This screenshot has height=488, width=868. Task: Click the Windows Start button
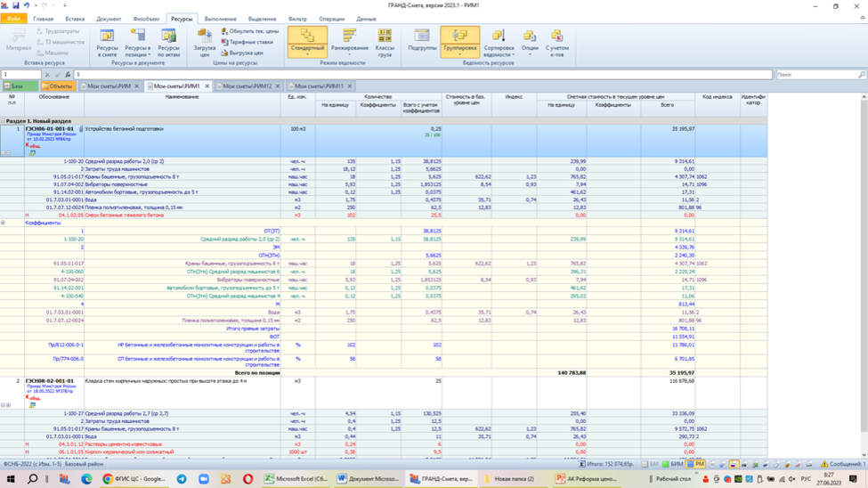11,478
